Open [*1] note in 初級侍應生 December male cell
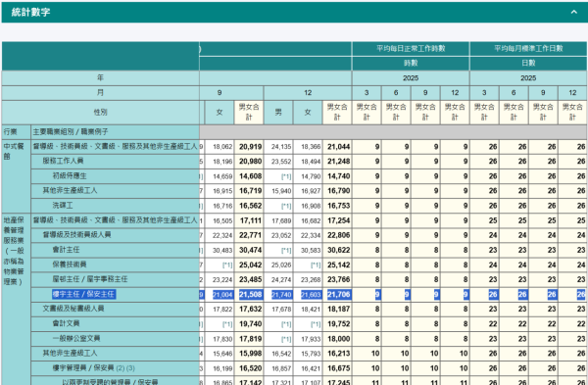Image resolution: width=588 pixels, height=385 pixels. coord(286,176)
